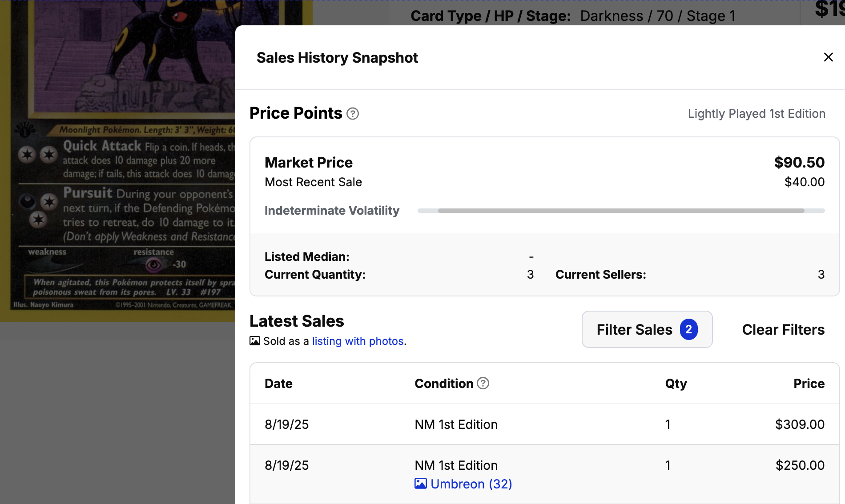Click the Price Points help icon
Image resolution: width=845 pixels, height=504 pixels.
(353, 114)
